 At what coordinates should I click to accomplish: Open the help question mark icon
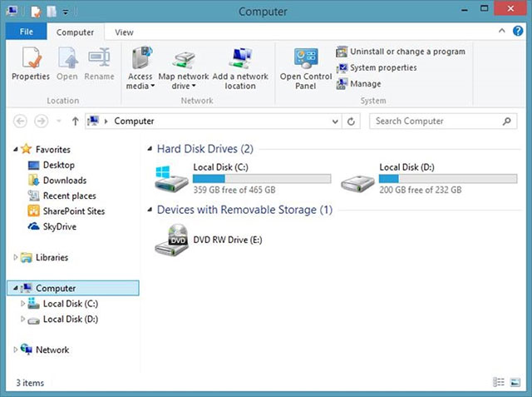[518, 31]
